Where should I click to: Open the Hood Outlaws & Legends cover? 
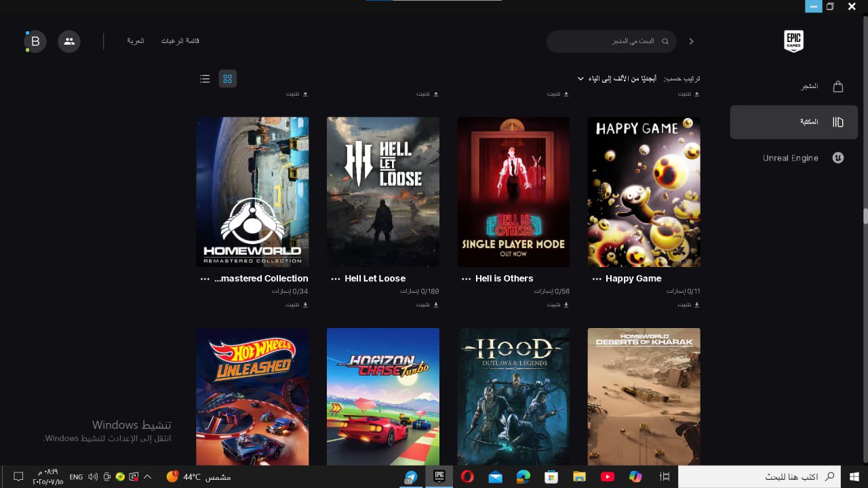click(x=513, y=396)
